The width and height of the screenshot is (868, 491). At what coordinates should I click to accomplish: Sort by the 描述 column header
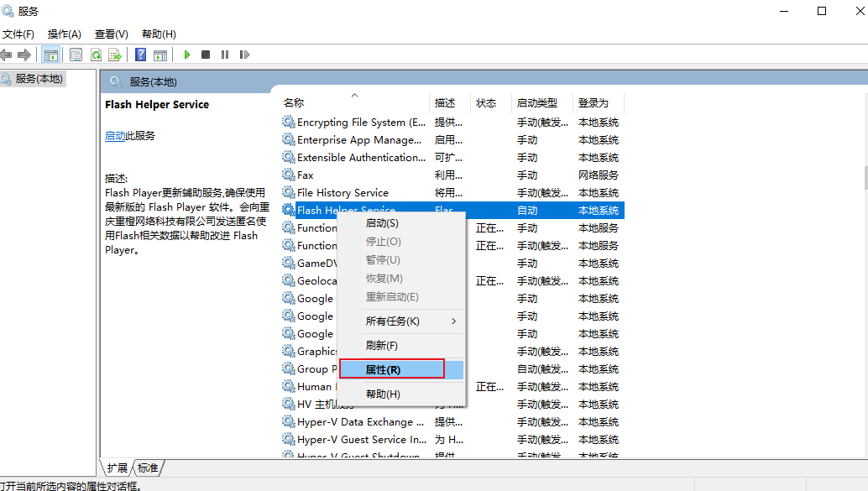pyautogui.click(x=449, y=103)
